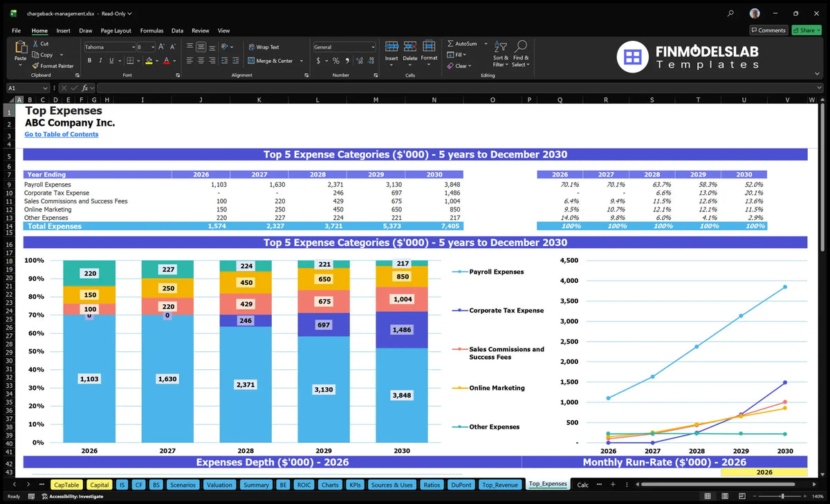The height and width of the screenshot is (504, 830).
Task: Follow Go to Table of Contents link
Action: (x=62, y=134)
